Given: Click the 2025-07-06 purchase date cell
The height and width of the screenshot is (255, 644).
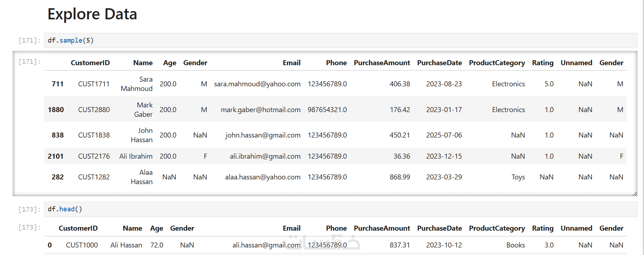Looking at the screenshot, I should coord(444,135).
